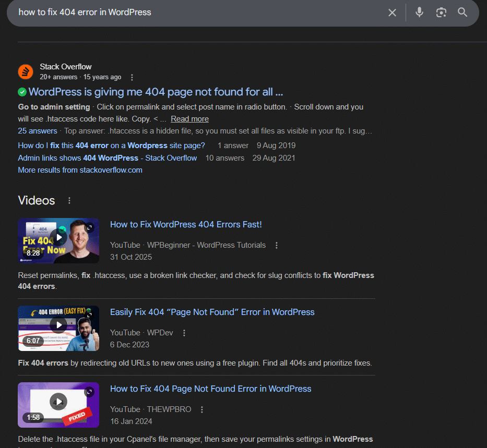487x448 pixels.
Task: Open more options for Stack Overflow result
Action: [132, 78]
